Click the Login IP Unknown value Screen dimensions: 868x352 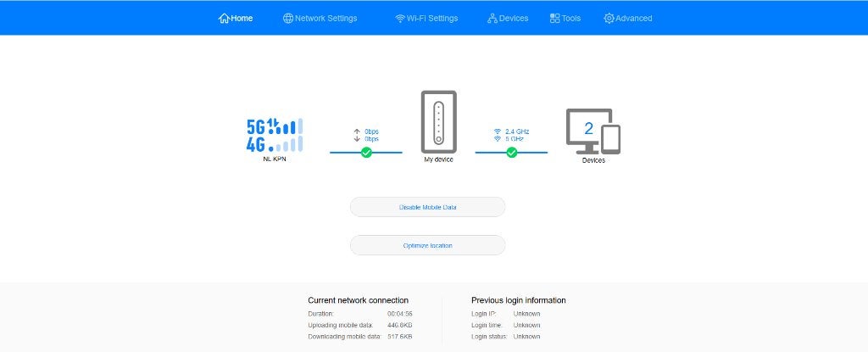[x=526, y=314]
